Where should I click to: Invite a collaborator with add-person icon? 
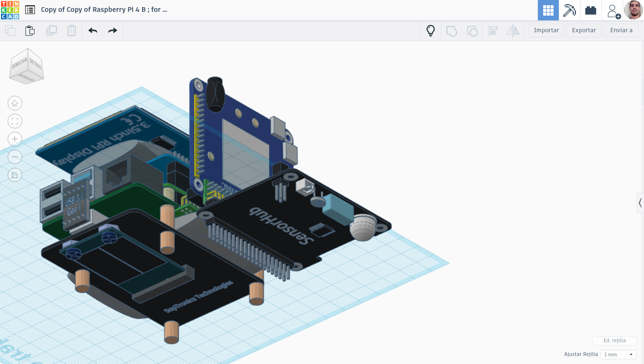coord(614,11)
